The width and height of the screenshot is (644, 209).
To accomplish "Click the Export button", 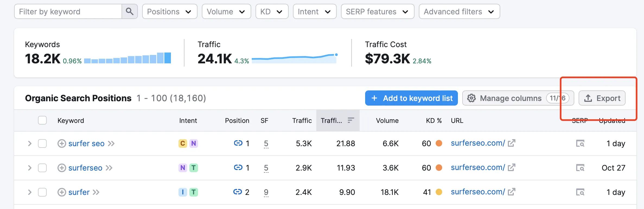I will click(602, 98).
